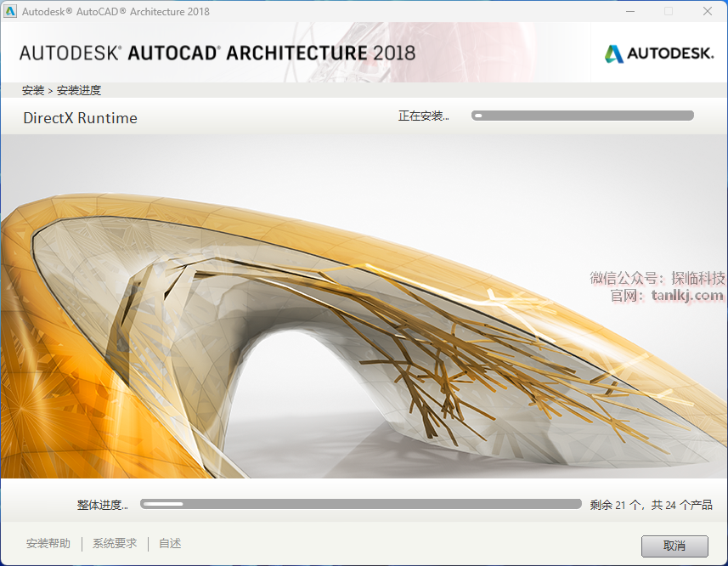Open the 安装帮助 link
Image resolution: width=728 pixels, height=566 pixels.
click(48, 543)
